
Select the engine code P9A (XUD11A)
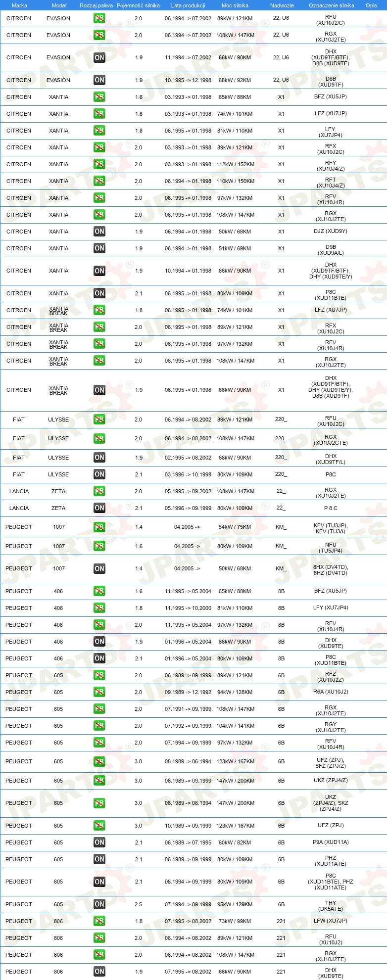pos(331,842)
